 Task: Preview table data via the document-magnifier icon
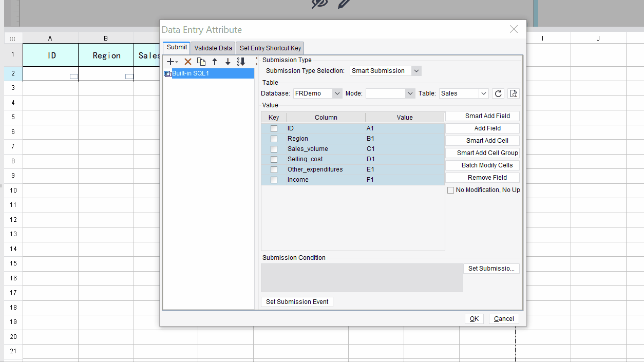pyautogui.click(x=513, y=93)
